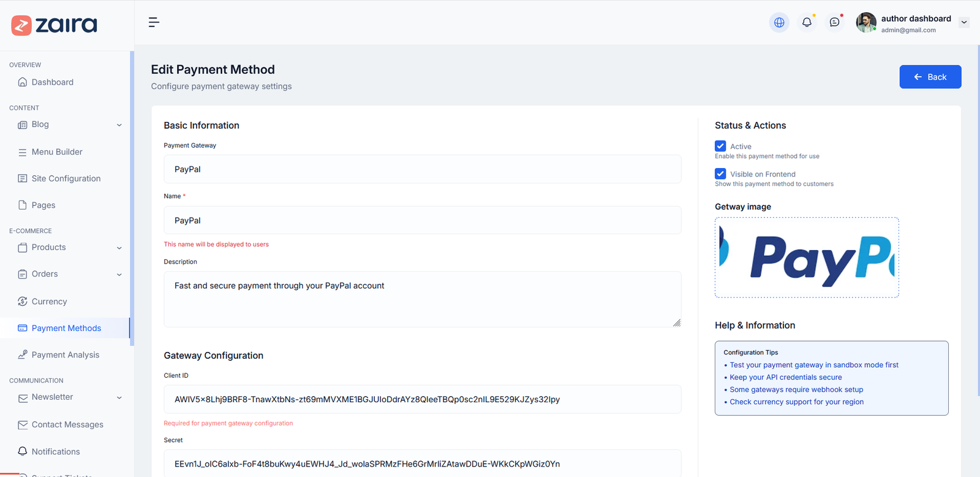
Task: Click the PayPal gateway image thumbnail
Action: click(807, 258)
